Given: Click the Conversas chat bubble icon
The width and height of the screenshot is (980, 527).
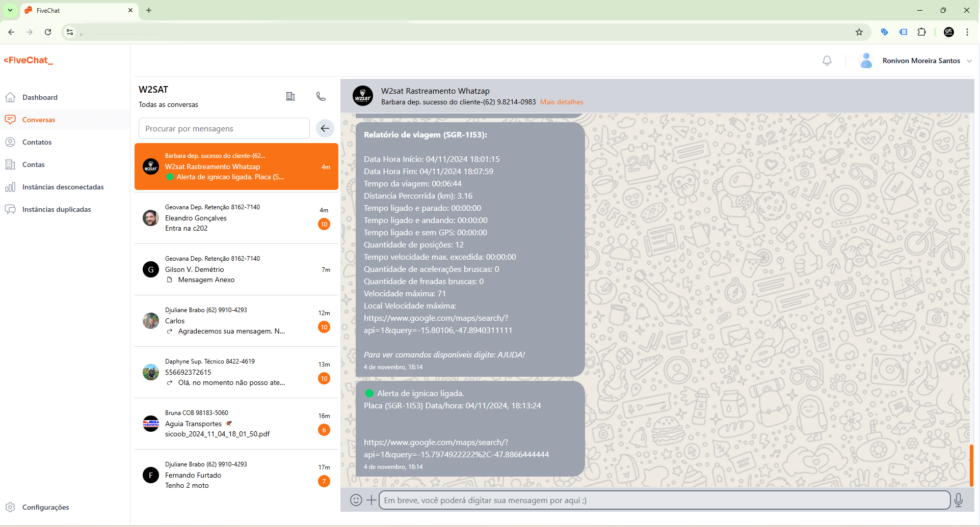Looking at the screenshot, I should (x=10, y=120).
